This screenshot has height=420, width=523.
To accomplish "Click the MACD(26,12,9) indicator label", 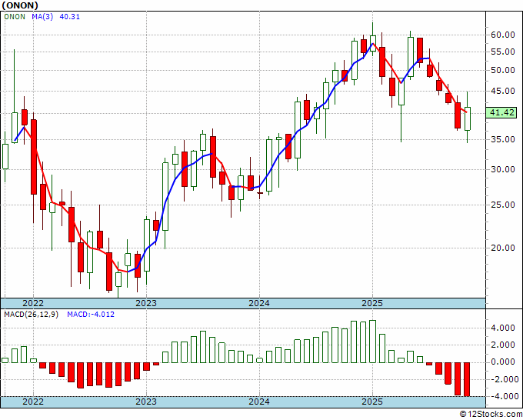I will pyautogui.click(x=31, y=315).
